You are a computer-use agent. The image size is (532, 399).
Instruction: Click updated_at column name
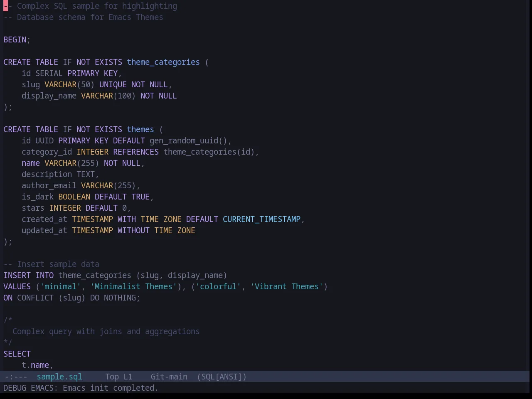tap(44, 230)
